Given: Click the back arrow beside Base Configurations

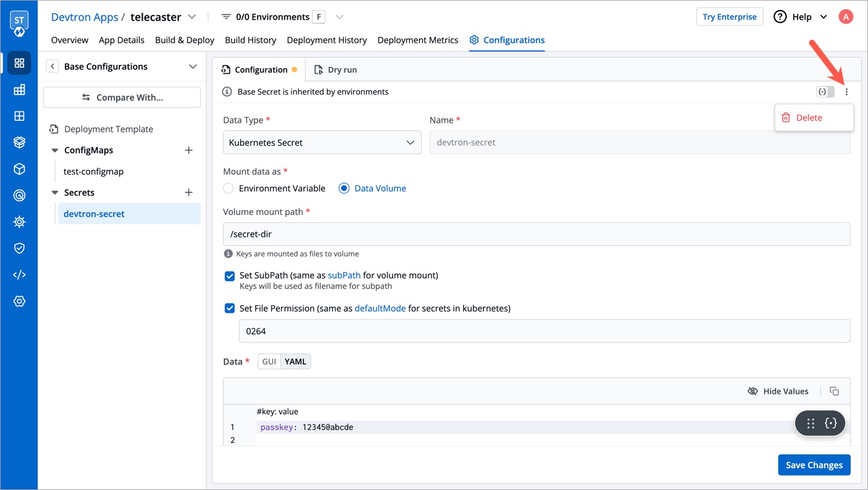Looking at the screenshot, I should (x=52, y=67).
